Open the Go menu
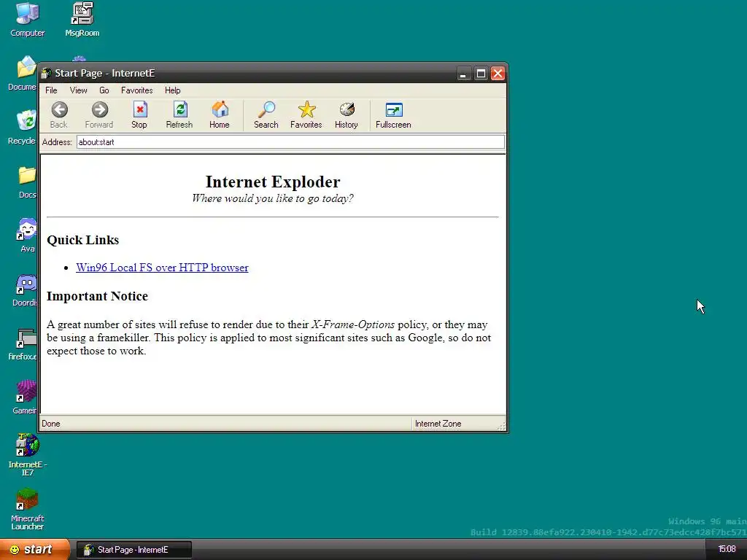Image resolution: width=747 pixels, height=560 pixels. click(x=104, y=90)
